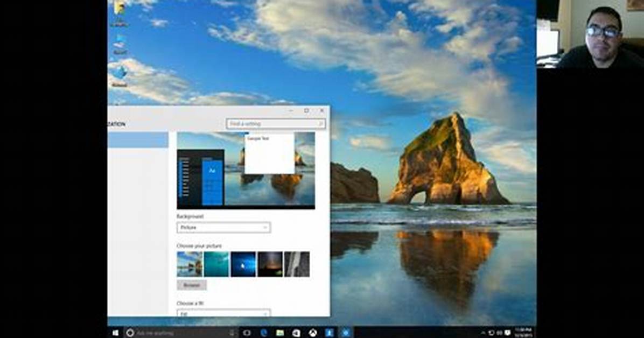This screenshot has width=644, height=338.
Task: Click the active Settings gear taskbar icon
Action: pyautogui.click(x=345, y=333)
